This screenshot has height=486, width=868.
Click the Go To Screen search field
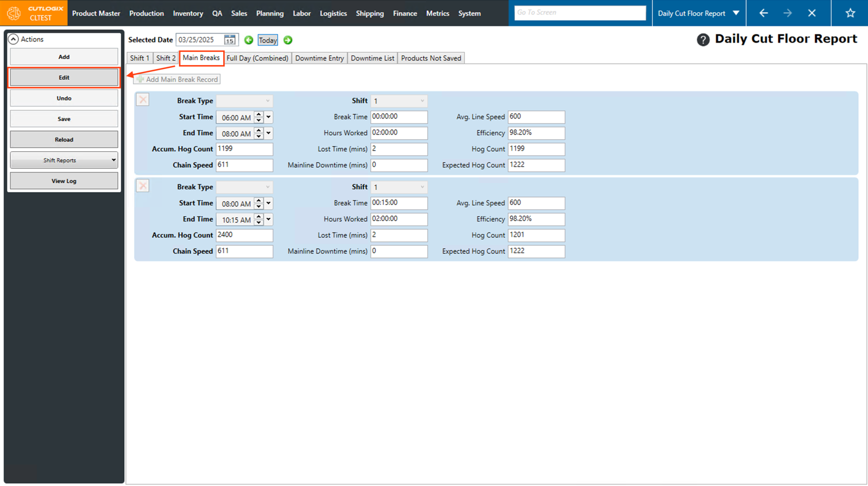pos(579,13)
